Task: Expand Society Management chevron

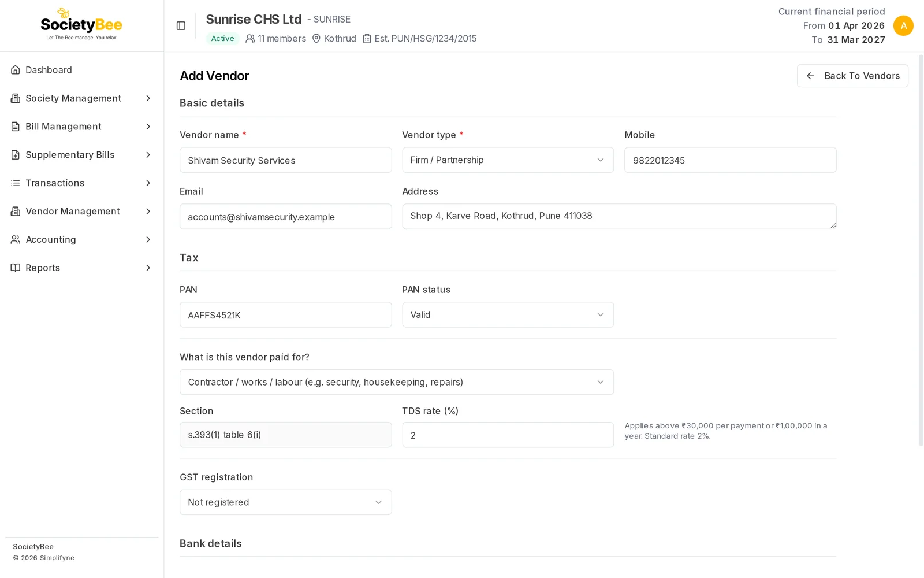Action: point(148,98)
